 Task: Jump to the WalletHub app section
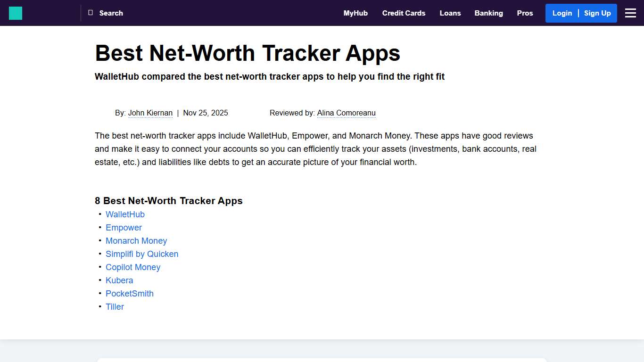click(125, 214)
